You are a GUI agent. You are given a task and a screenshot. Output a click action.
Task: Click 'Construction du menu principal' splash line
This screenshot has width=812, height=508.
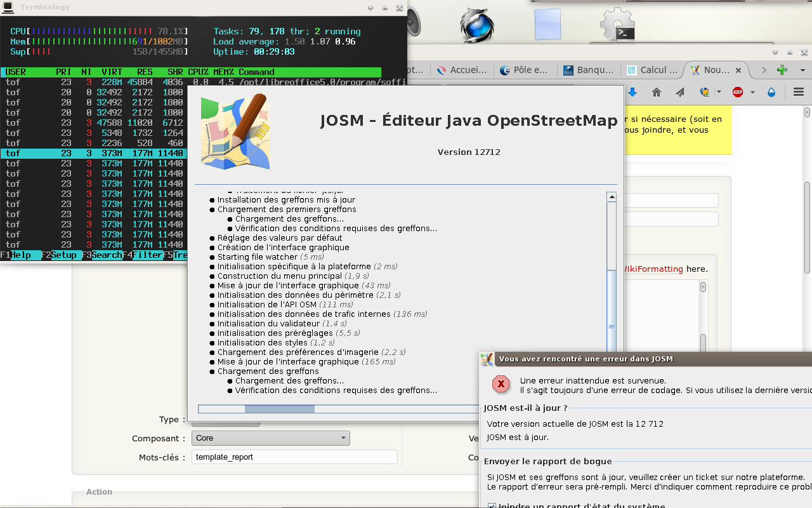[x=289, y=276]
